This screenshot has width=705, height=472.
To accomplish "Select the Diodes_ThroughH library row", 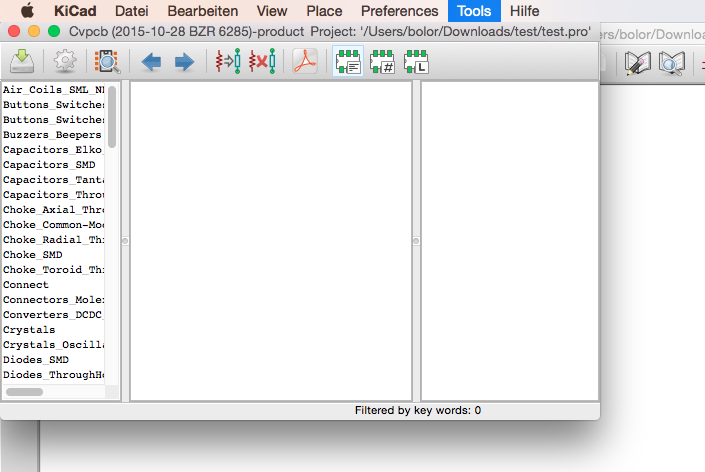I will [54, 375].
